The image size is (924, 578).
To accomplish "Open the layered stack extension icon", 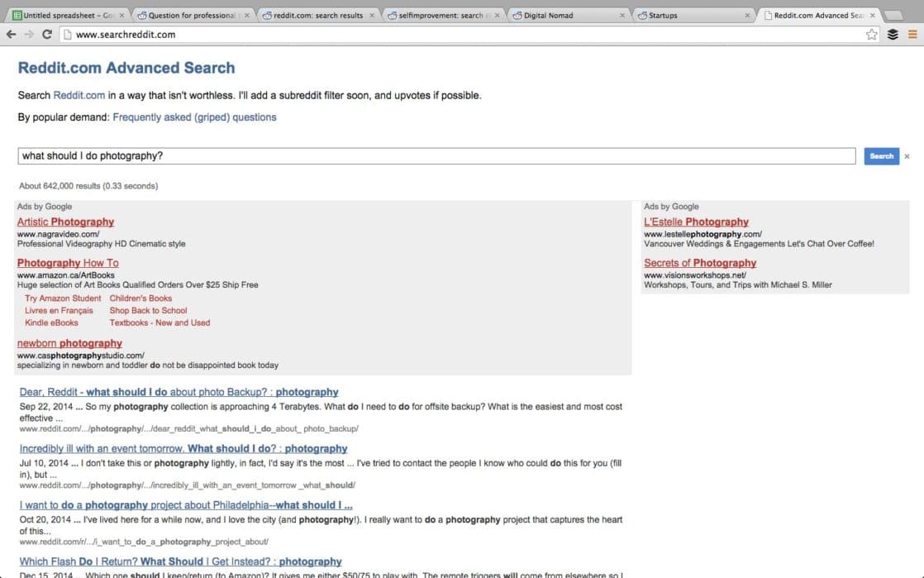I will point(893,34).
